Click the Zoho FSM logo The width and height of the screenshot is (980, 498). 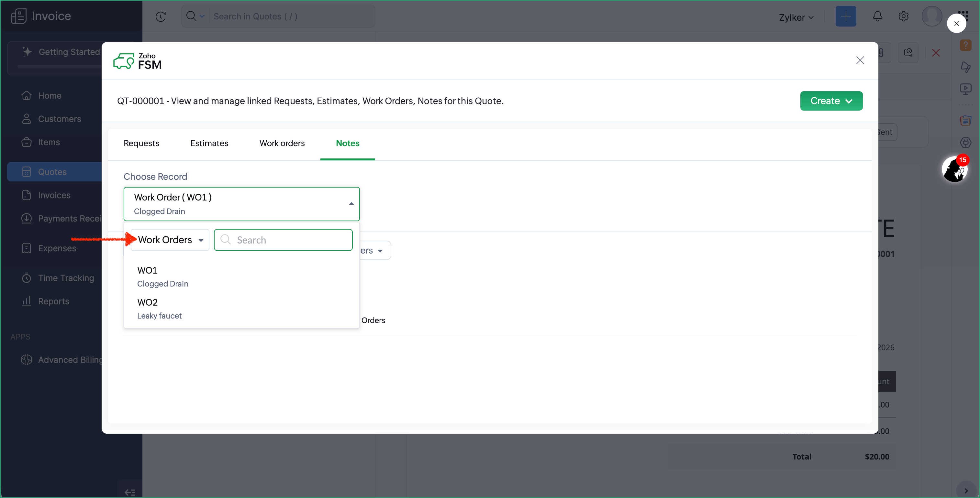(x=137, y=61)
